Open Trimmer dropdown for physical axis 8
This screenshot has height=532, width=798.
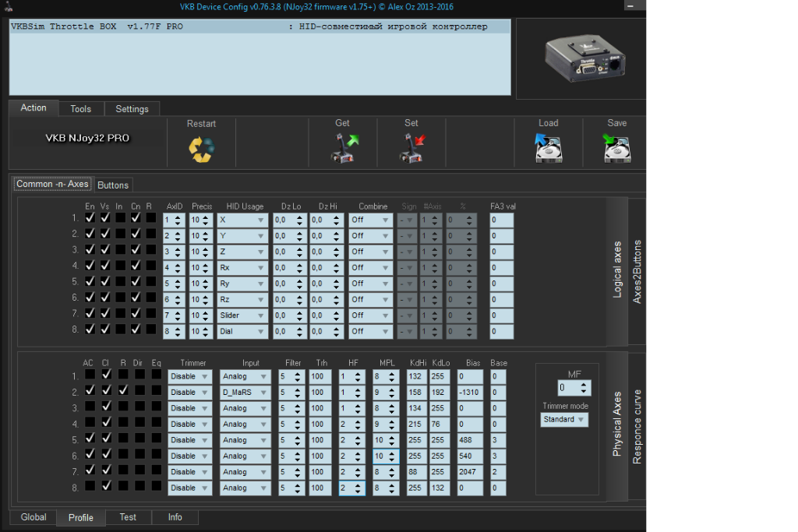point(190,488)
